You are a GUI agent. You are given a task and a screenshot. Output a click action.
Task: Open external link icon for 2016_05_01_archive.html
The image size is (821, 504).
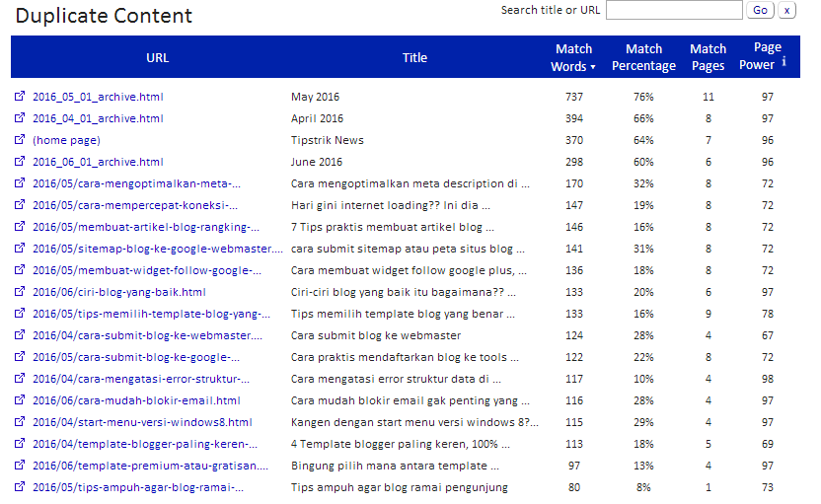(20, 96)
